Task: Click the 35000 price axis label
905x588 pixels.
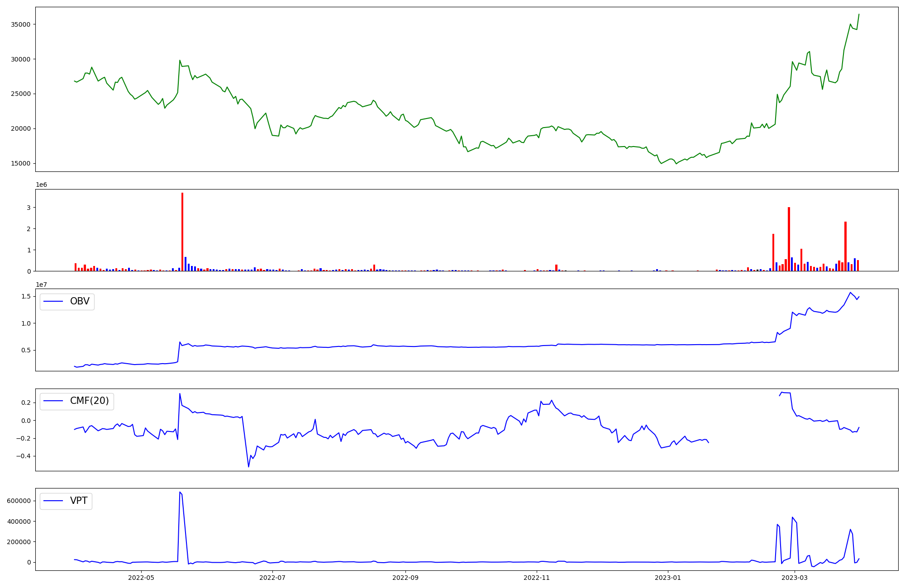Action: tap(20, 24)
